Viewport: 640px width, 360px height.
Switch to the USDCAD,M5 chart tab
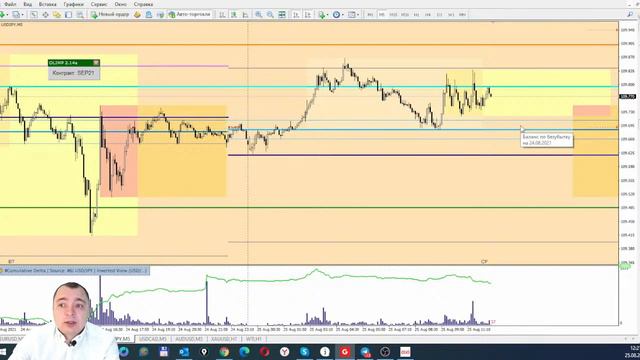click(x=153, y=339)
